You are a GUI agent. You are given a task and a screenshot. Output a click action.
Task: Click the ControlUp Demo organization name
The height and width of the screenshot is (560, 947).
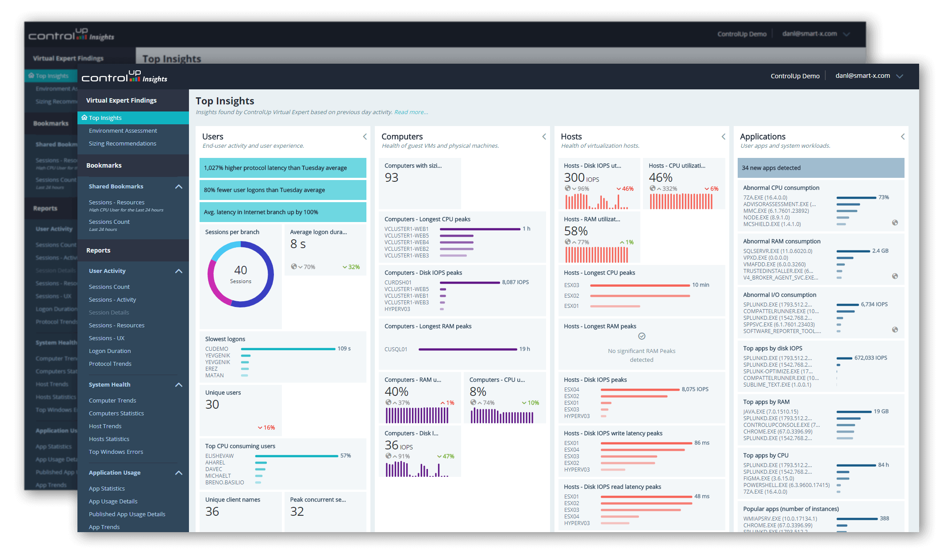point(795,76)
